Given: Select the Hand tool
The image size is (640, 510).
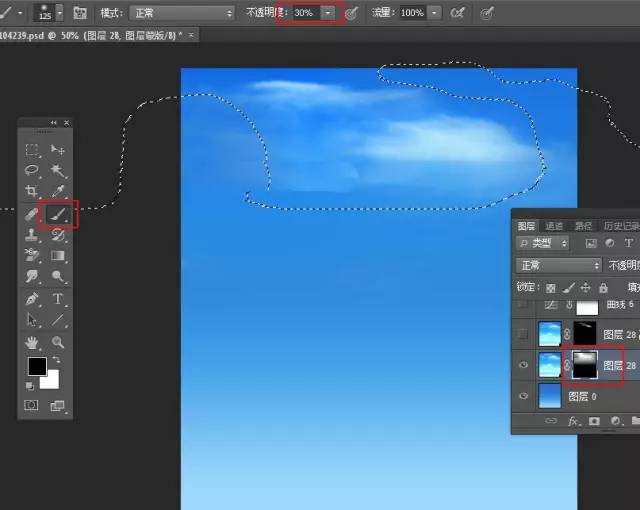Looking at the screenshot, I should click(32, 342).
